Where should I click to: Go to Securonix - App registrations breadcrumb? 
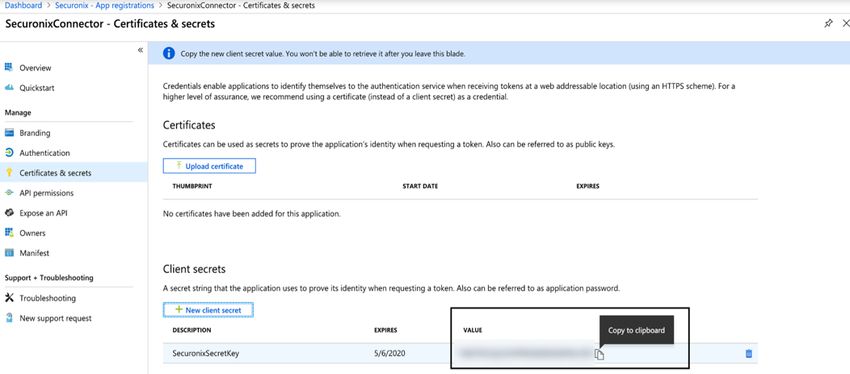coord(105,5)
